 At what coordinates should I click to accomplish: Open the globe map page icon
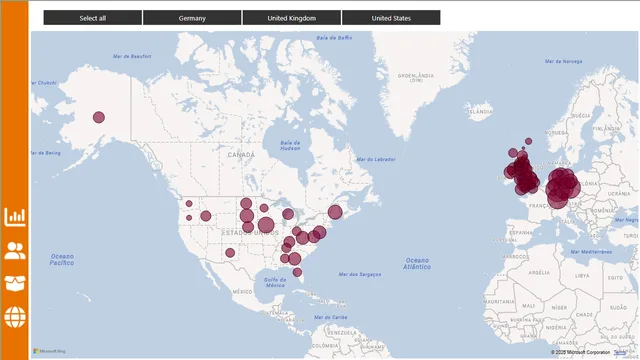coord(15,317)
